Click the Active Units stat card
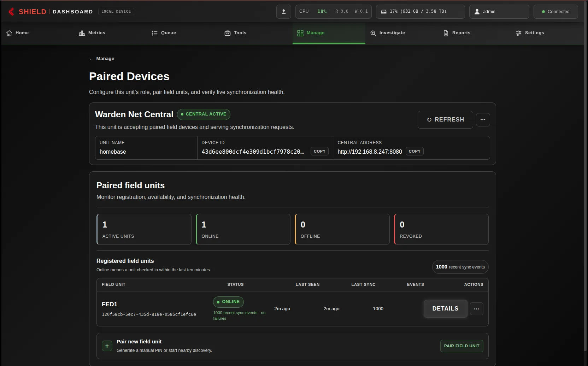This screenshot has height=366, width=588. coord(144,229)
